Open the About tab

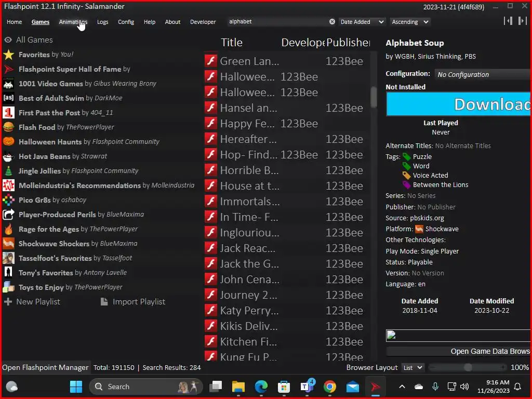click(x=172, y=22)
